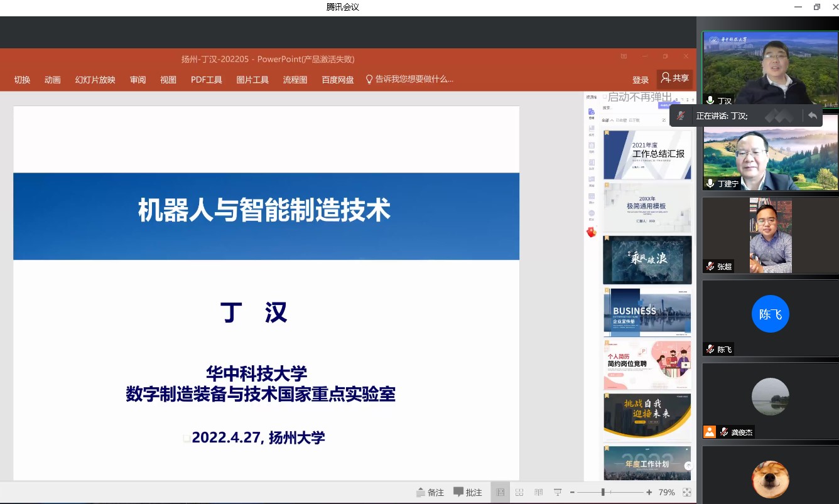
Task: Click the reply arrow in the speaker bar
Action: click(x=813, y=116)
